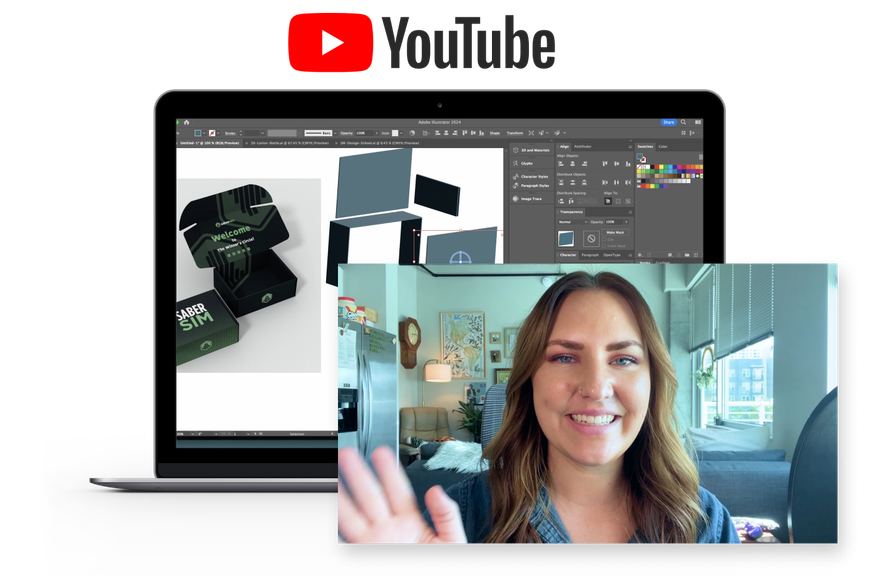Open the Transparency opacity slider arrow
This screenshot has height=581, width=880.
click(x=626, y=222)
